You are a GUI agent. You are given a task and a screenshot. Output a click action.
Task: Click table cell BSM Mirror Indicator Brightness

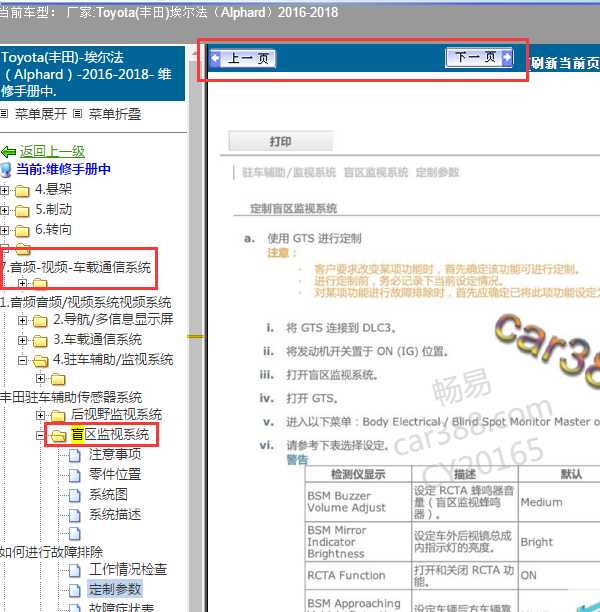click(358, 542)
